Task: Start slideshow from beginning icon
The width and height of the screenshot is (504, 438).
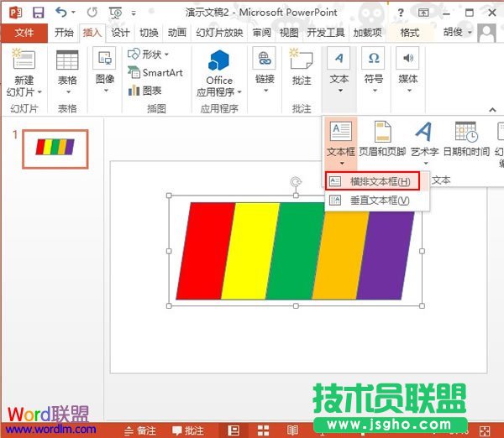Action: 116,13
